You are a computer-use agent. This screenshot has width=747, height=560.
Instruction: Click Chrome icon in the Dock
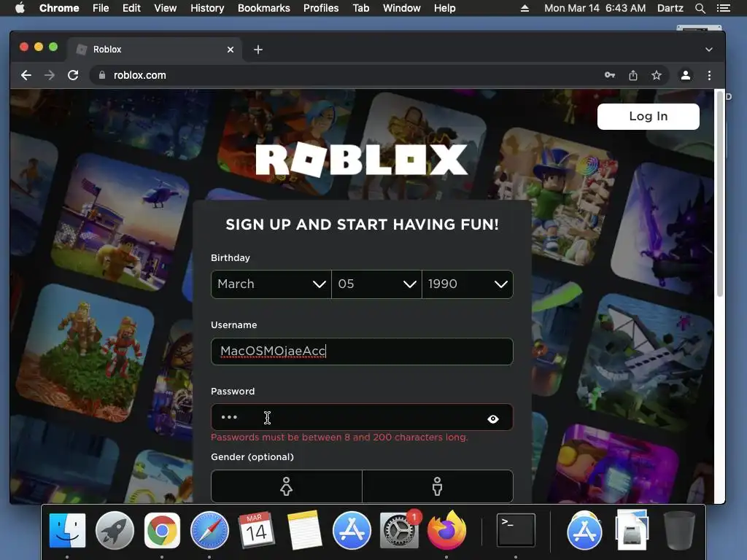[162, 531]
